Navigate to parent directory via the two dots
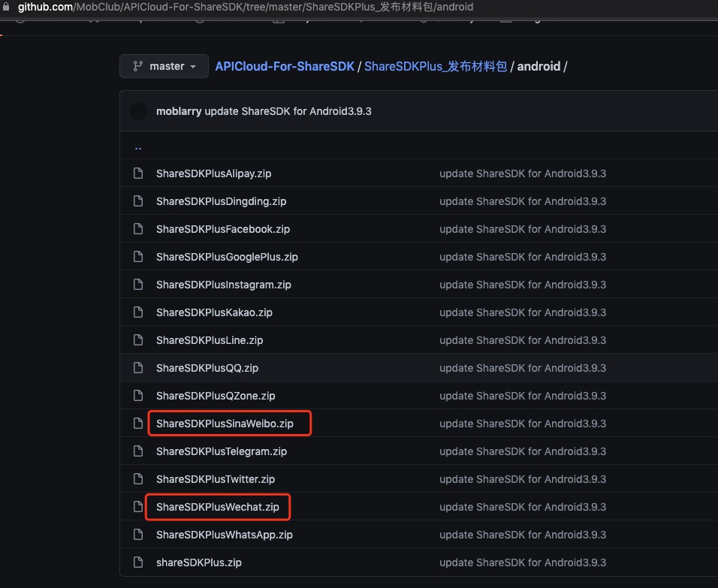Image resolution: width=718 pixels, height=588 pixels. tap(138, 147)
